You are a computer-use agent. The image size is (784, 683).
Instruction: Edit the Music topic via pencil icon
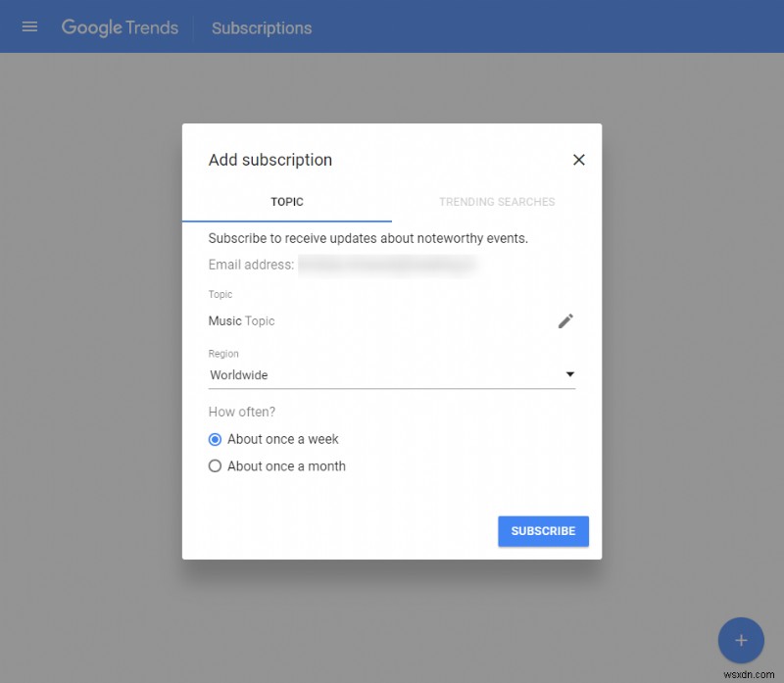[565, 320]
